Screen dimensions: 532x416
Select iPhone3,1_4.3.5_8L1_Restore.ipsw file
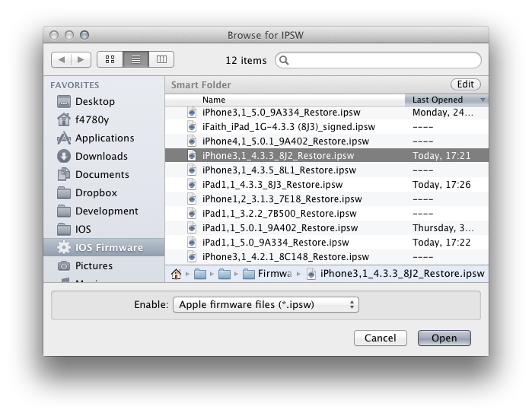click(x=327, y=170)
